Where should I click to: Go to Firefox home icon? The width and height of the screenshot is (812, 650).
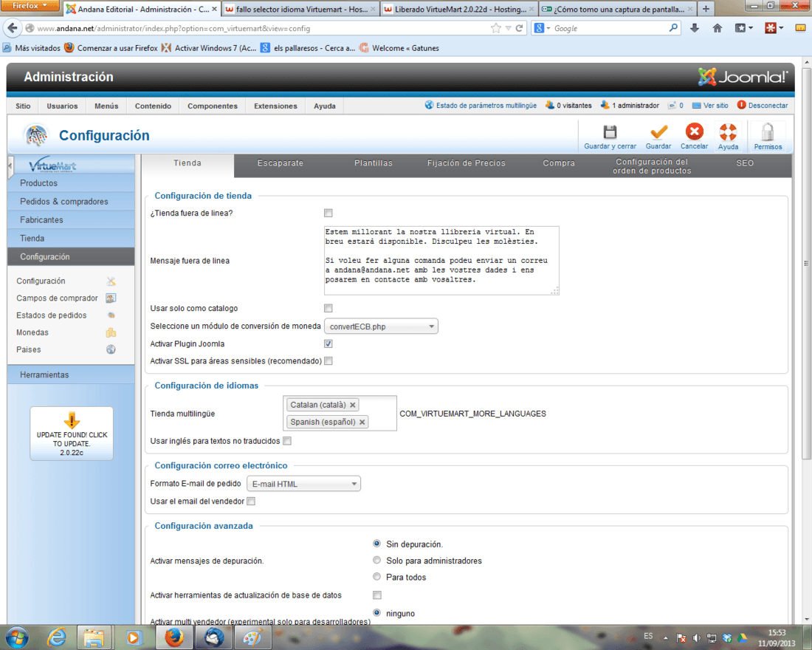718,28
